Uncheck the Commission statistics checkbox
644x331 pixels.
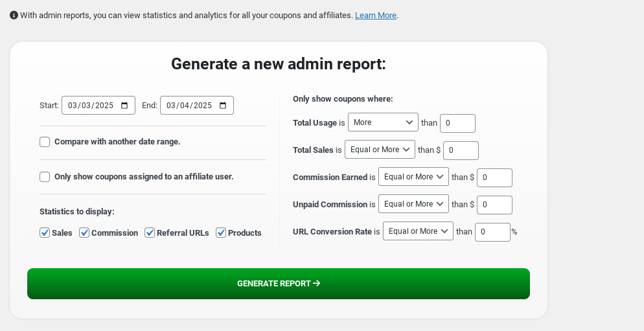[x=84, y=233]
